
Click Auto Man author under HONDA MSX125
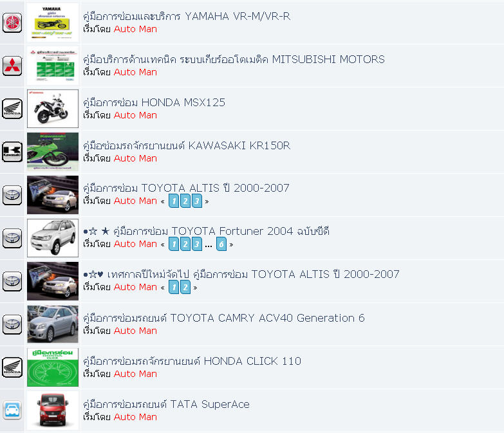tap(135, 115)
